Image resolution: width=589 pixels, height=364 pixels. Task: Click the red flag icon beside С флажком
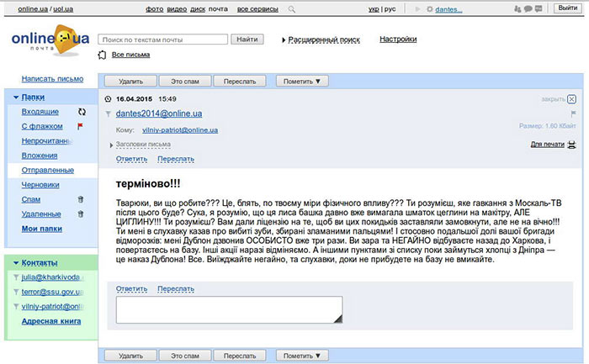(80, 126)
